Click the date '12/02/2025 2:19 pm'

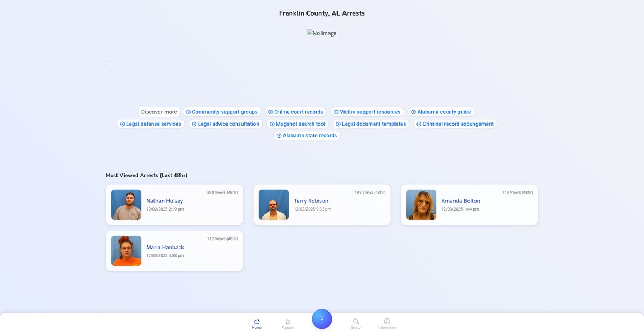click(165, 209)
